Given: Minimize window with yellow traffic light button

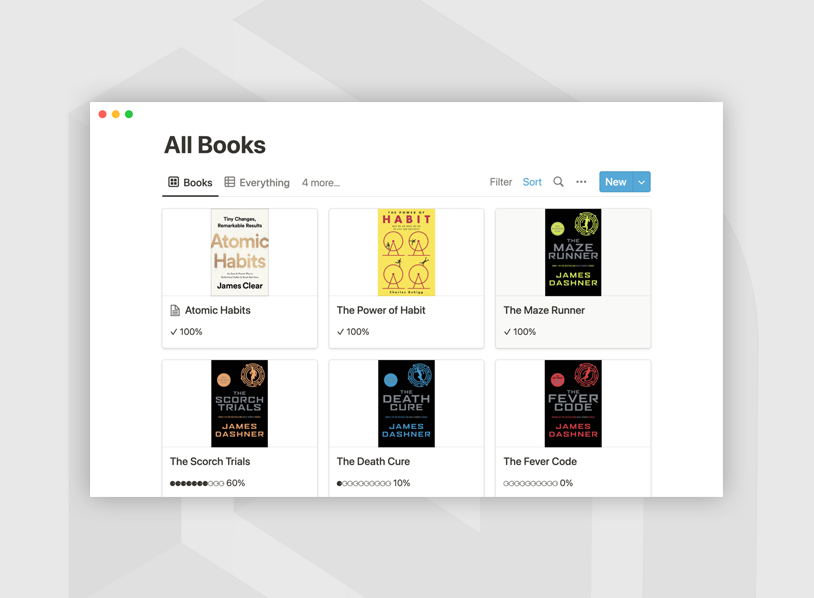Looking at the screenshot, I should coord(116,114).
